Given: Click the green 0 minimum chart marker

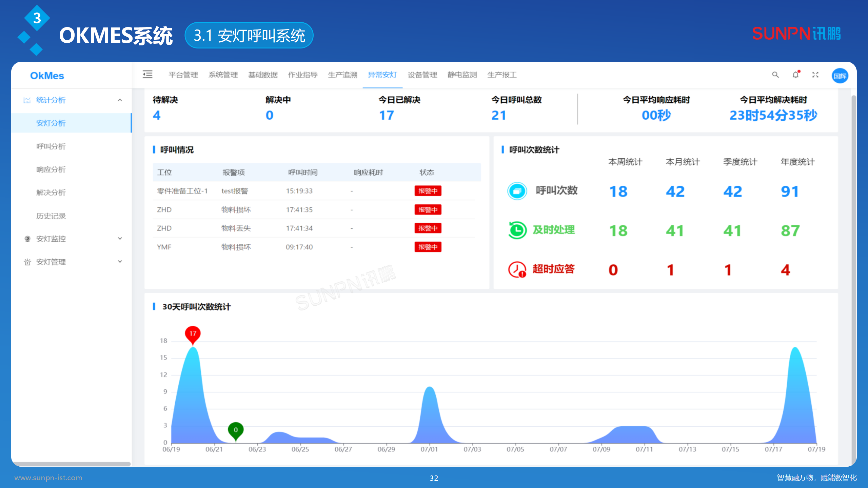Looking at the screenshot, I should [236, 430].
